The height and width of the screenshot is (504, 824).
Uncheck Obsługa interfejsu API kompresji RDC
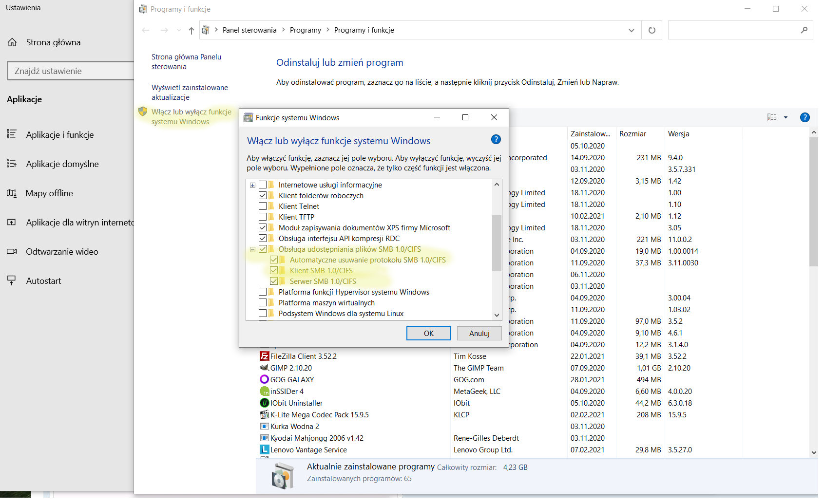pos(263,238)
